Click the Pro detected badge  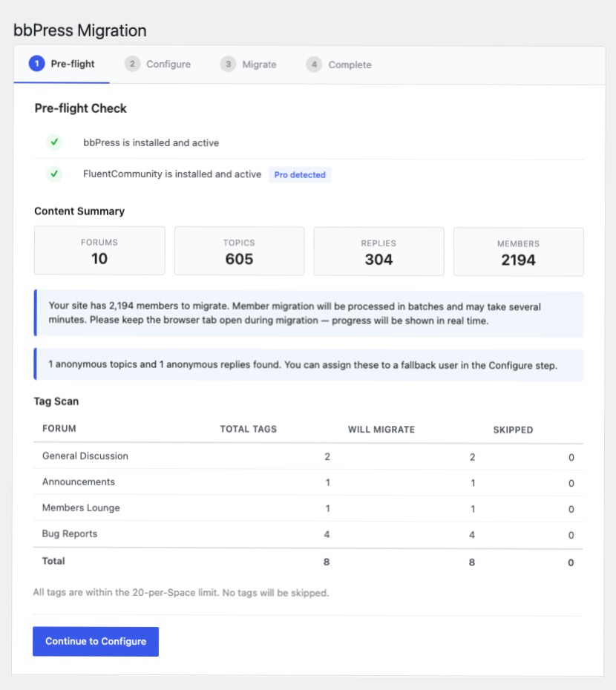[300, 174]
